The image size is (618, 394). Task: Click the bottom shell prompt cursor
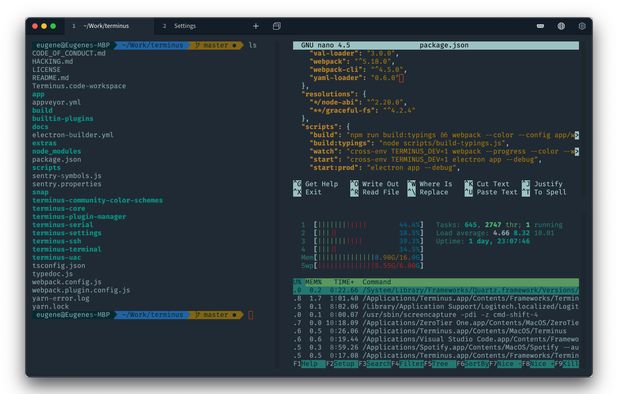[x=251, y=315]
